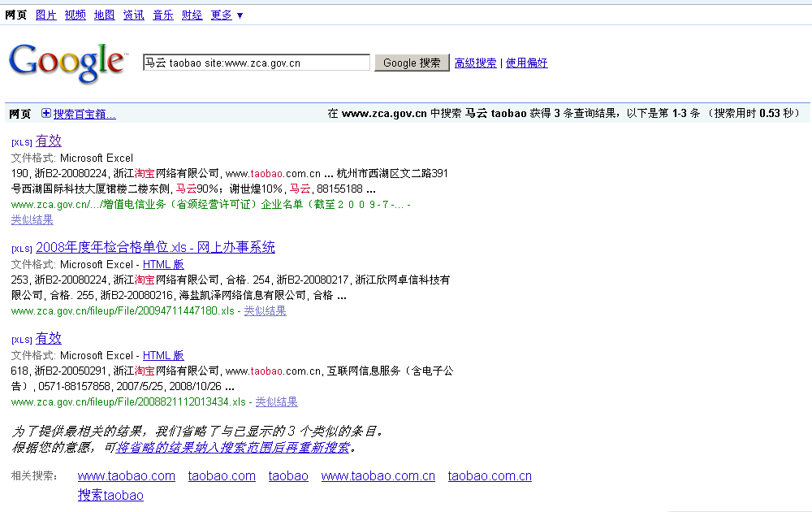
Task: Click green URL www.zca.gov.cn/fileup/File/20094711447180.xls
Action: point(123,311)
